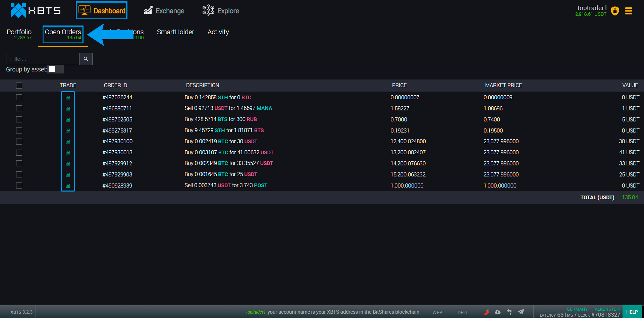Switch to the Portfolio tab

pos(19,34)
